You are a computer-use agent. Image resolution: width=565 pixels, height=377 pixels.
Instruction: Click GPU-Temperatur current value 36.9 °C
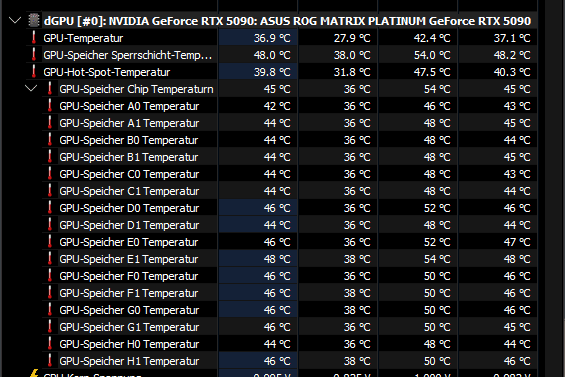point(272,38)
